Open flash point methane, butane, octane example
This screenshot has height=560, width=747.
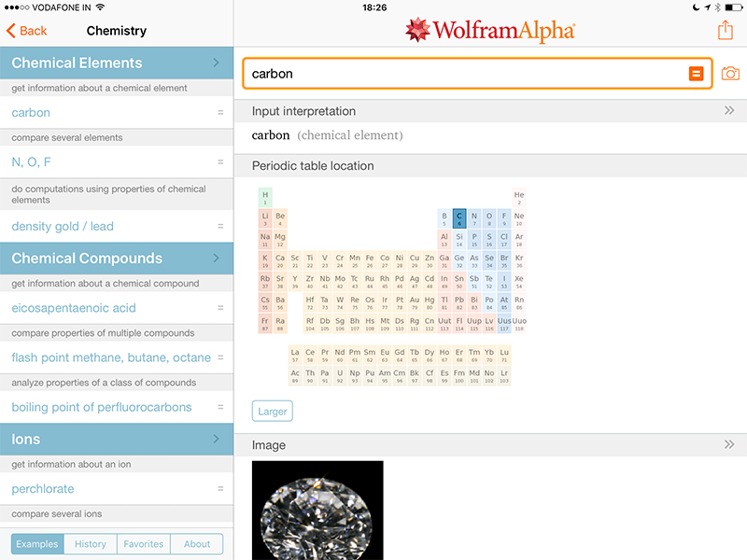pos(117,357)
